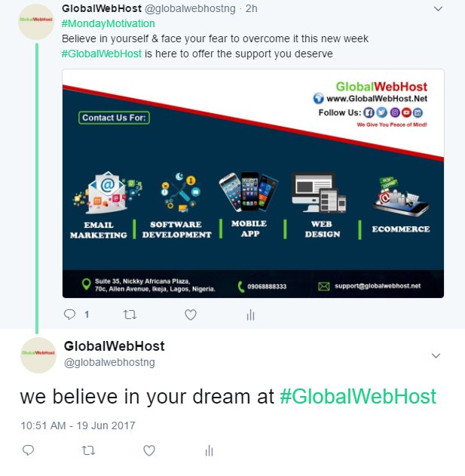465x476 pixels.
Task: Open analytics for the bottom tweet
Action: pos(209,450)
